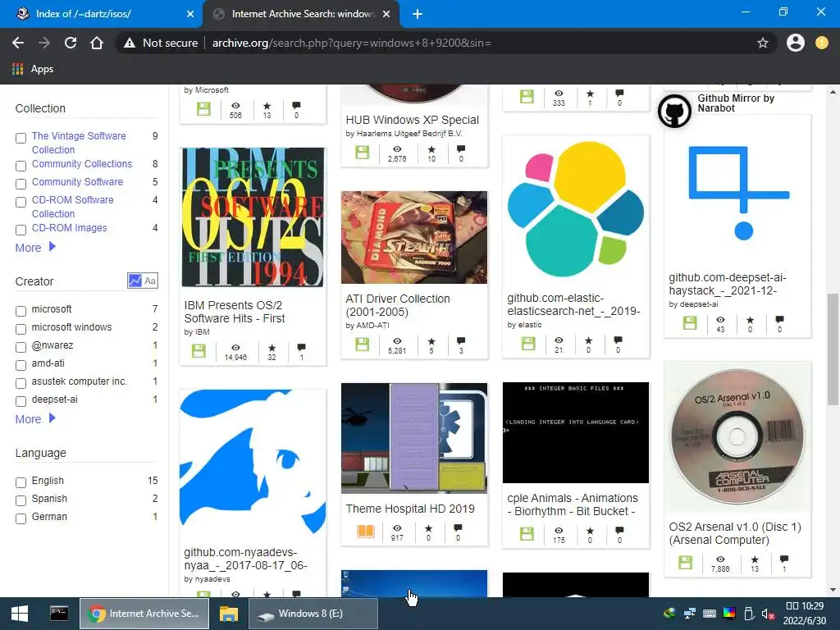The height and width of the screenshot is (630, 840).
Task: Click the reviews comment icon on github.com-deepset-ai card
Action: click(779, 320)
